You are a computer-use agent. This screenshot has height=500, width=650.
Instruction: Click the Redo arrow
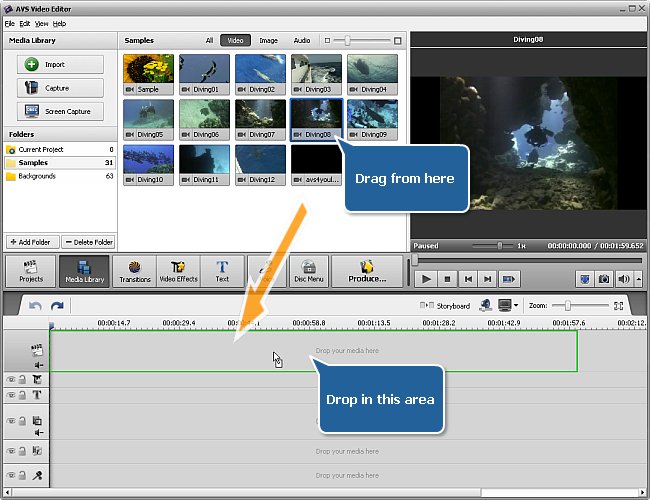[x=57, y=306]
